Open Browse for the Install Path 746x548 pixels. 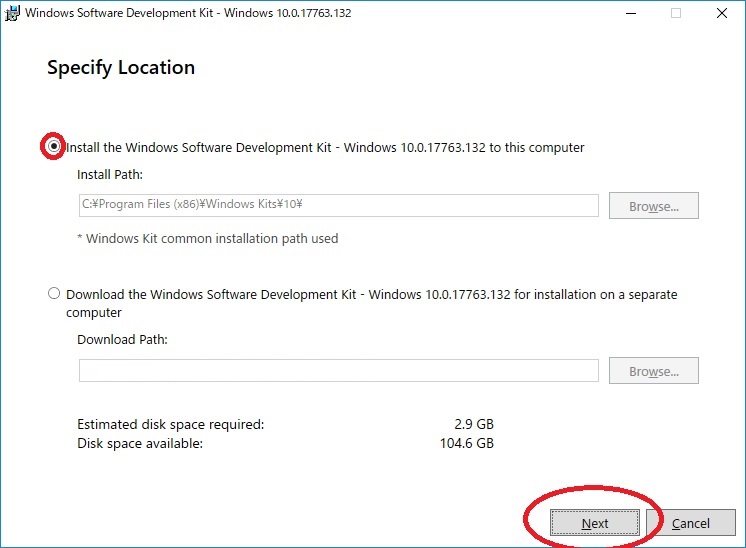click(654, 206)
